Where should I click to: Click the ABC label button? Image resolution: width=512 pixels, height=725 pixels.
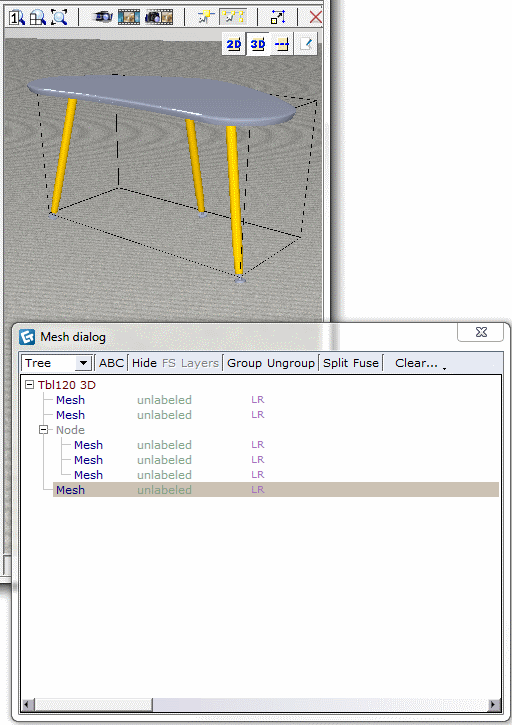(111, 363)
